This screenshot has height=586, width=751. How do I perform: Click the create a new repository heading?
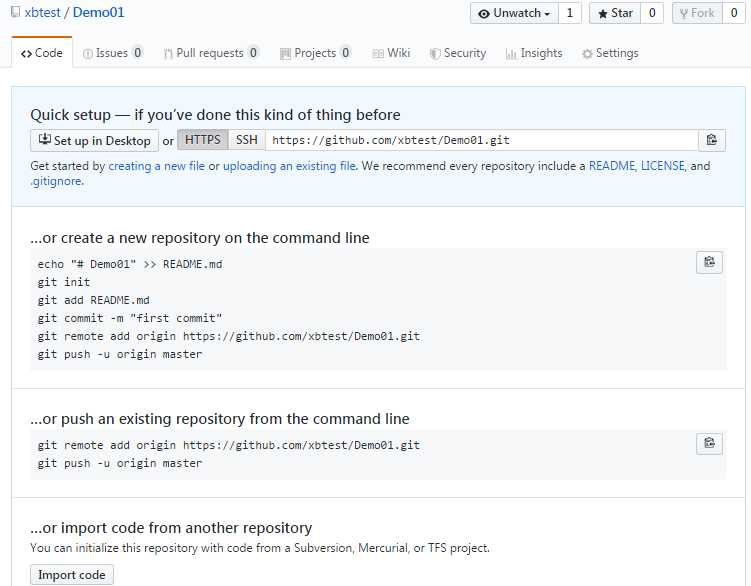click(200, 238)
